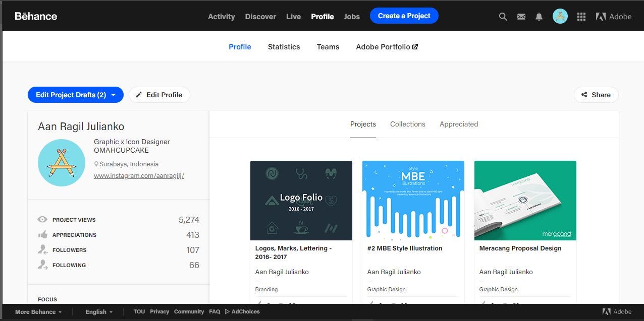644x321 pixels.
Task: Open the English language selector
Action: click(99, 312)
